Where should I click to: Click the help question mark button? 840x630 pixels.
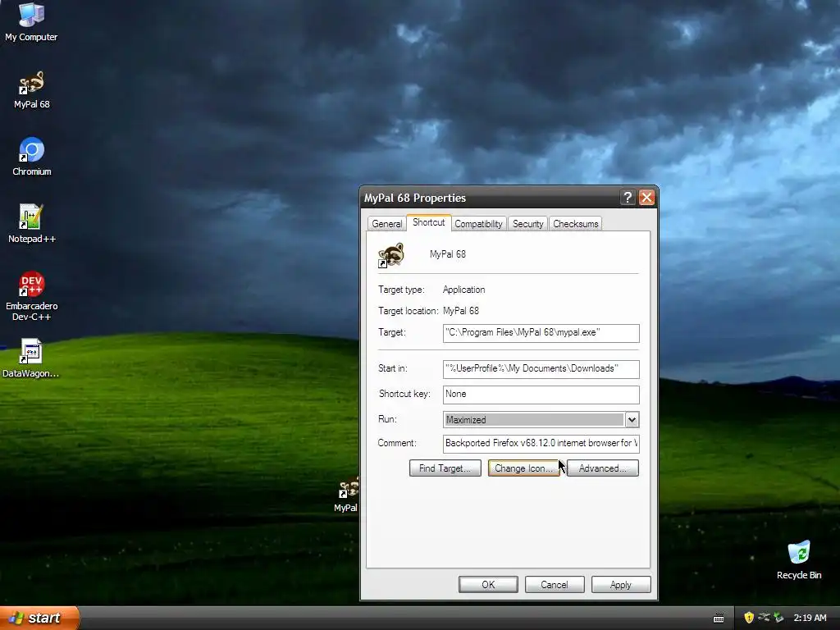pyautogui.click(x=628, y=198)
